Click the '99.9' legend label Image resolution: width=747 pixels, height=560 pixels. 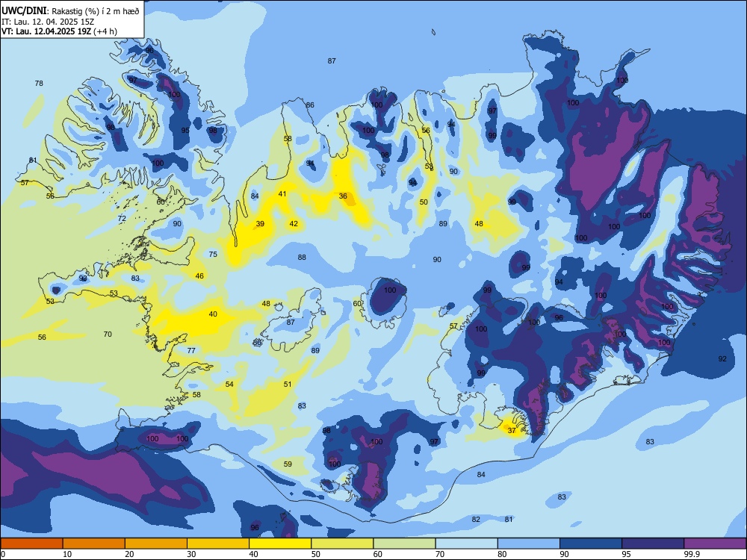pyautogui.click(x=692, y=554)
